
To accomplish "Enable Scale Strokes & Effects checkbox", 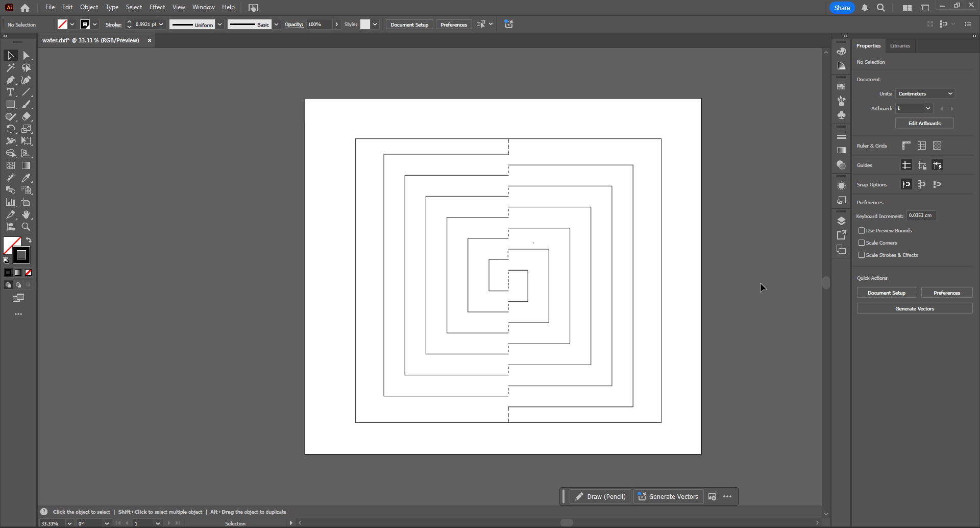I will point(862,255).
